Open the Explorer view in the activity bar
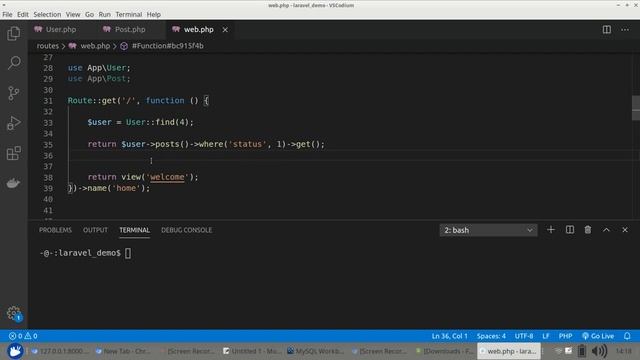Screen dimensions: 640x360 (x=14, y=33)
